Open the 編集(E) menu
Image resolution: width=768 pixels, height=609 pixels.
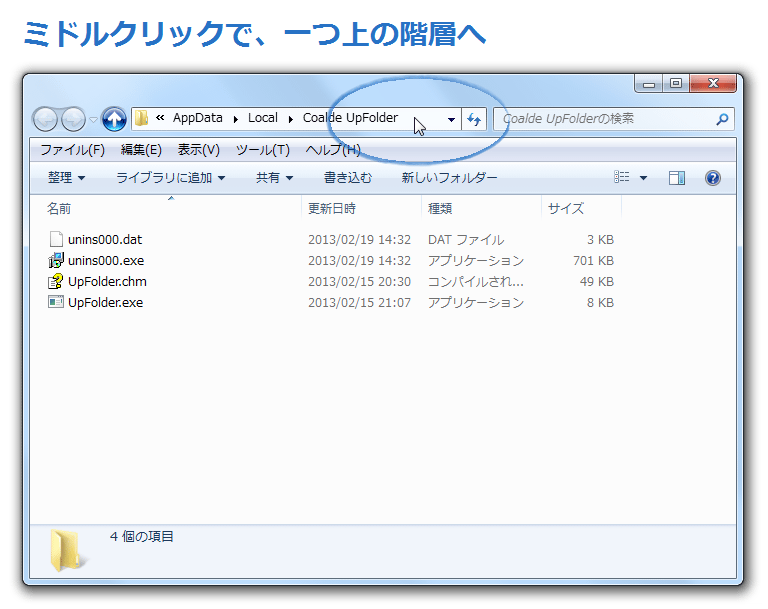point(141,150)
